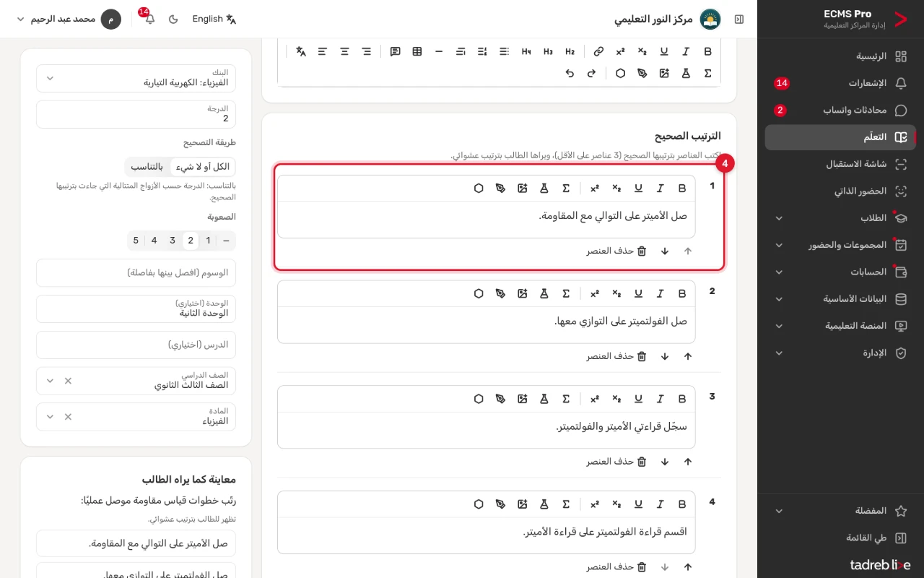The width and height of the screenshot is (924, 578).
Task: Open the 'المادة' dropdown chevron
Action: [x=50, y=417]
